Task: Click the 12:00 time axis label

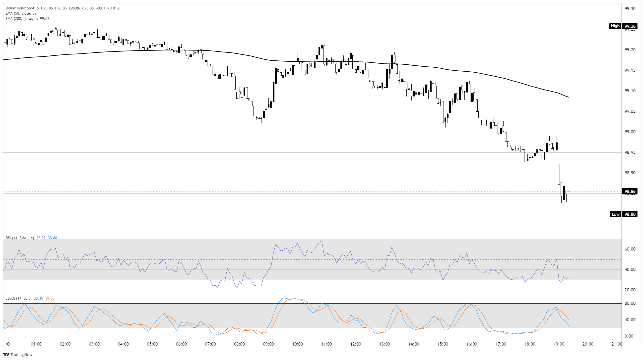Action: click(355, 344)
